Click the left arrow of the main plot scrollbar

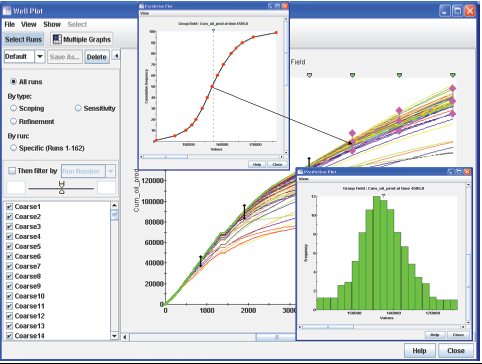(x=125, y=337)
